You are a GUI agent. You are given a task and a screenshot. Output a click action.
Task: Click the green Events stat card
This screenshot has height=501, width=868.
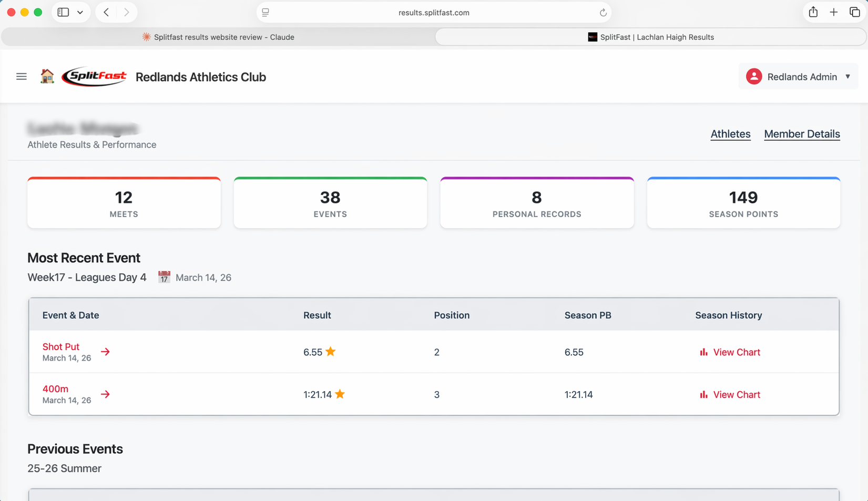(x=330, y=202)
